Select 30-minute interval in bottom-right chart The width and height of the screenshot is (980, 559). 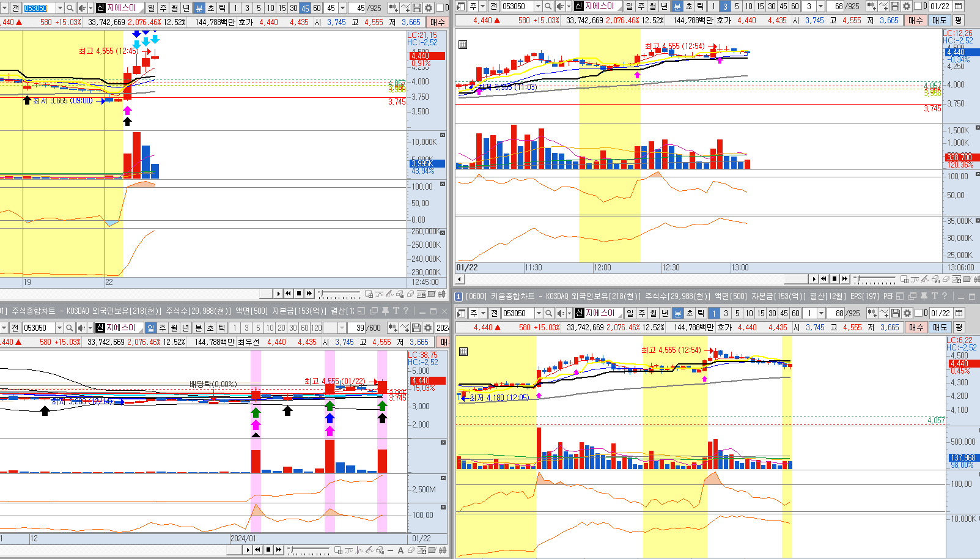[772, 313]
